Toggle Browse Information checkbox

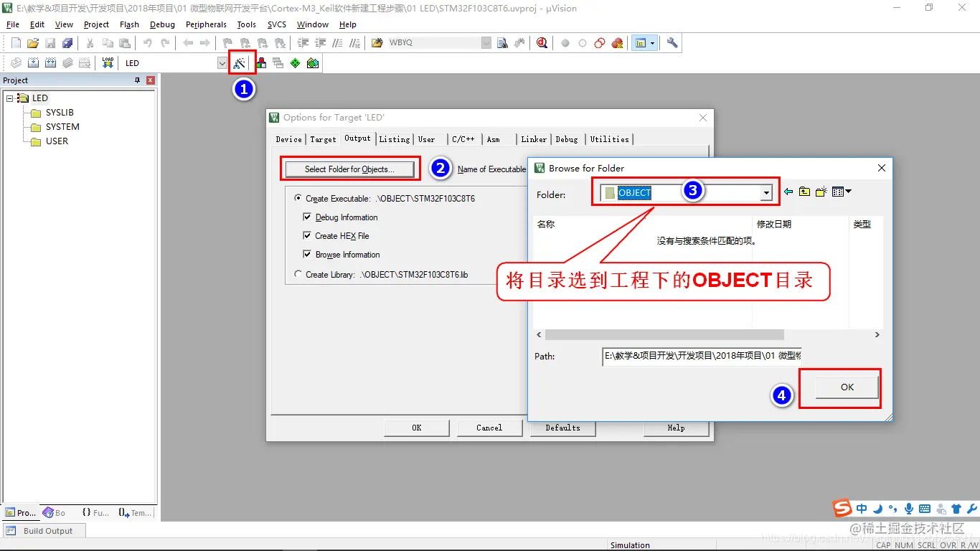pyautogui.click(x=308, y=255)
